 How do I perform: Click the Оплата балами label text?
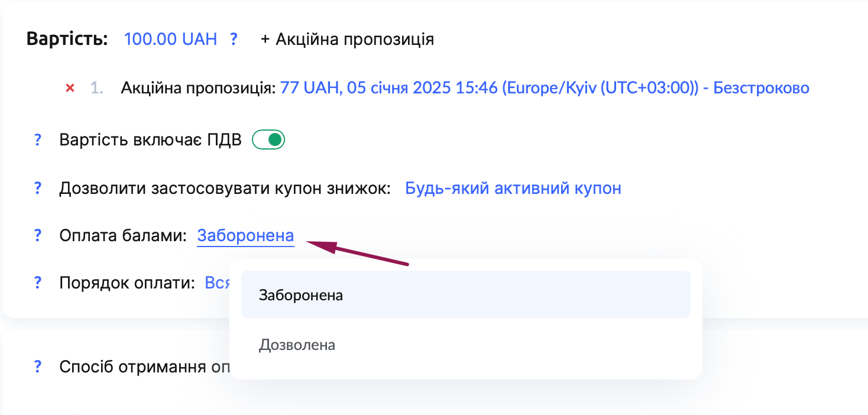[x=123, y=235]
